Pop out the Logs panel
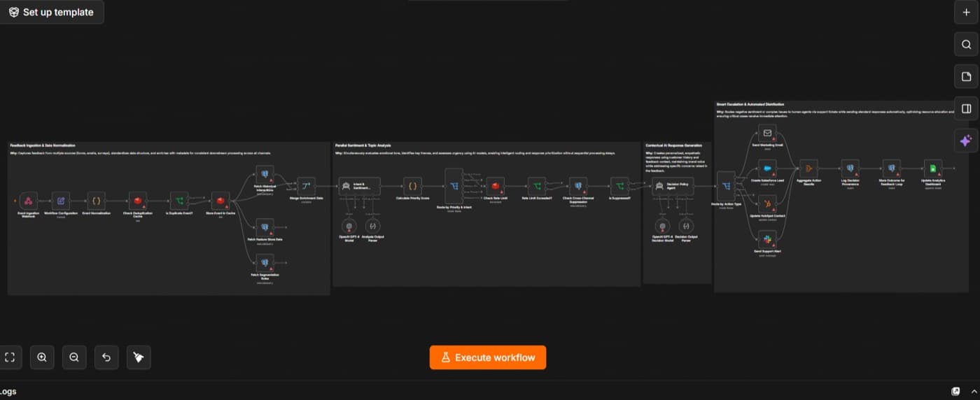This screenshot has width=980, height=400. pyautogui.click(x=956, y=392)
